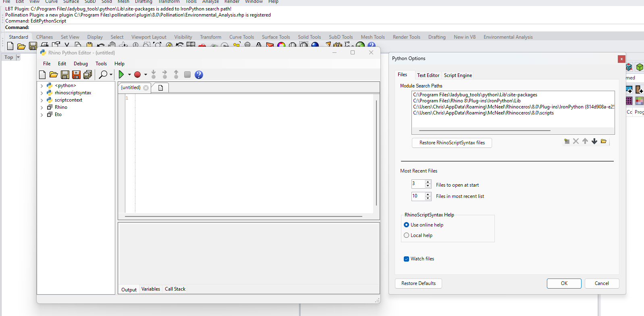Select the Local help radio button

tap(406, 235)
